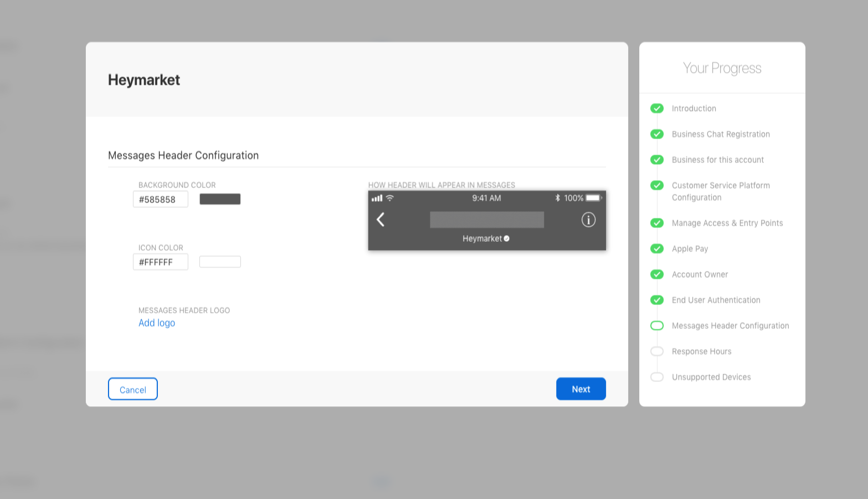868x499 pixels.
Task: Open the white icon color swatch
Action: (220, 262)
